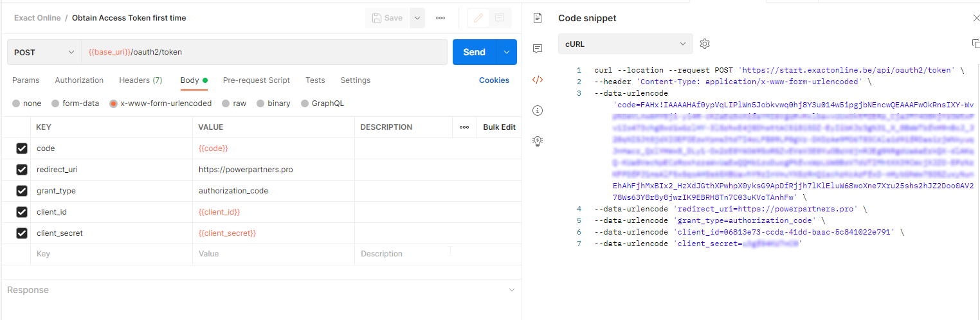This screenshot has width=980, height=320.
Task: Open the comments icon in right sidebar
Action: pos(538,49)
